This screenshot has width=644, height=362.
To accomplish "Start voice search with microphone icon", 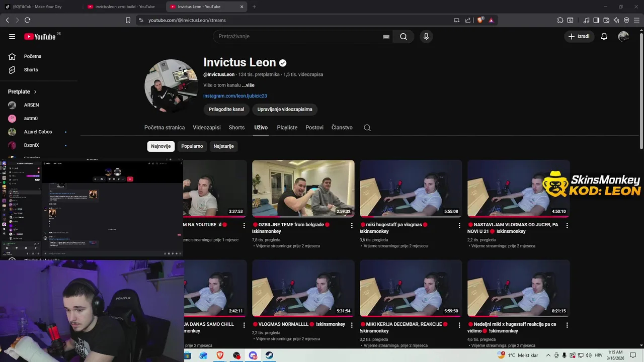I will point(426,36).
